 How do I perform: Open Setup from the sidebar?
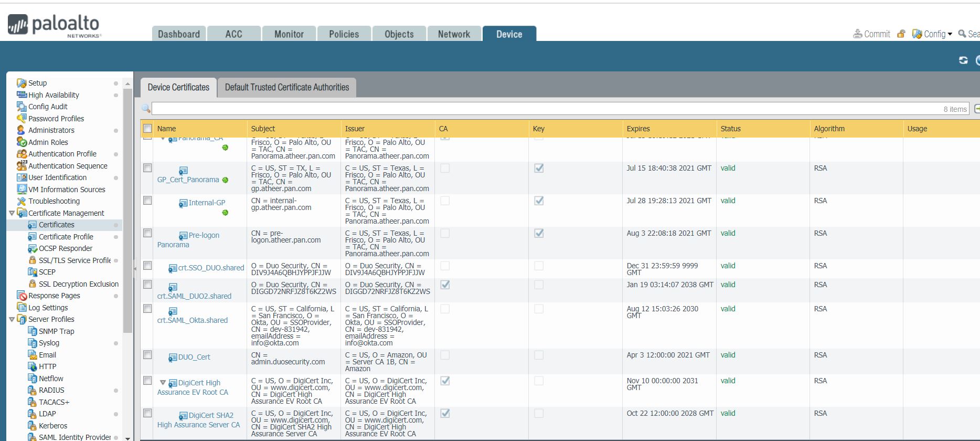pyautogui.click(x=37, y=83)
